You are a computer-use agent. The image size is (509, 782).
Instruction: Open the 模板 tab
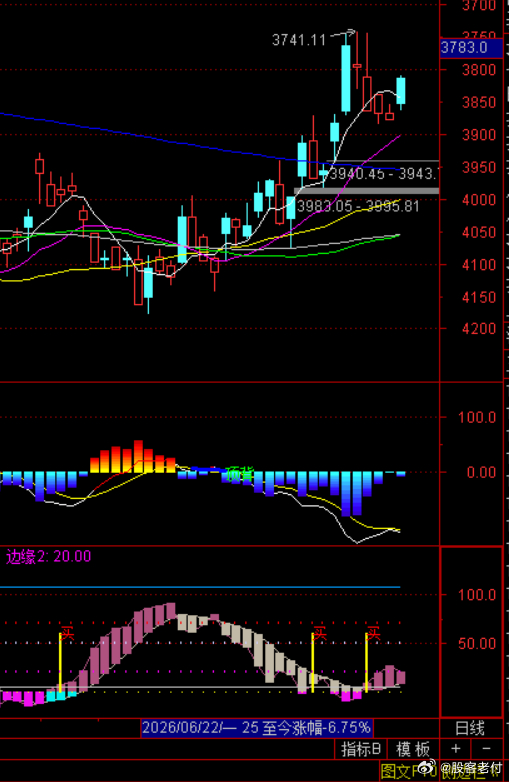pyautogui.click(x=413, y=749)
